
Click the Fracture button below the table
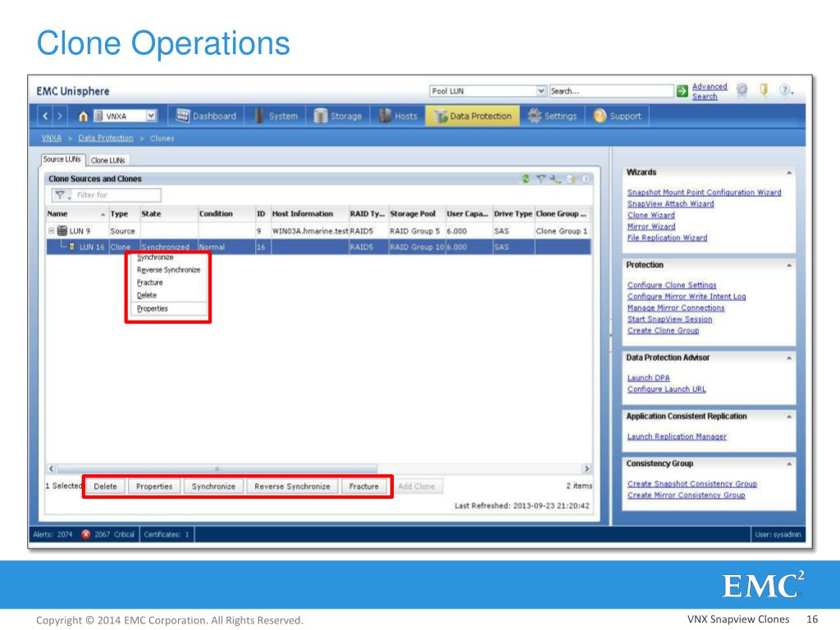(x=363, y=486)
